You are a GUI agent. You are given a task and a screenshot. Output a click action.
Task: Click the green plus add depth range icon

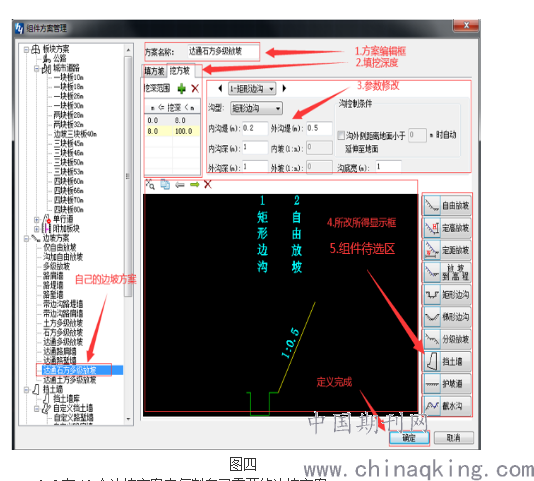tap(182, 89)
